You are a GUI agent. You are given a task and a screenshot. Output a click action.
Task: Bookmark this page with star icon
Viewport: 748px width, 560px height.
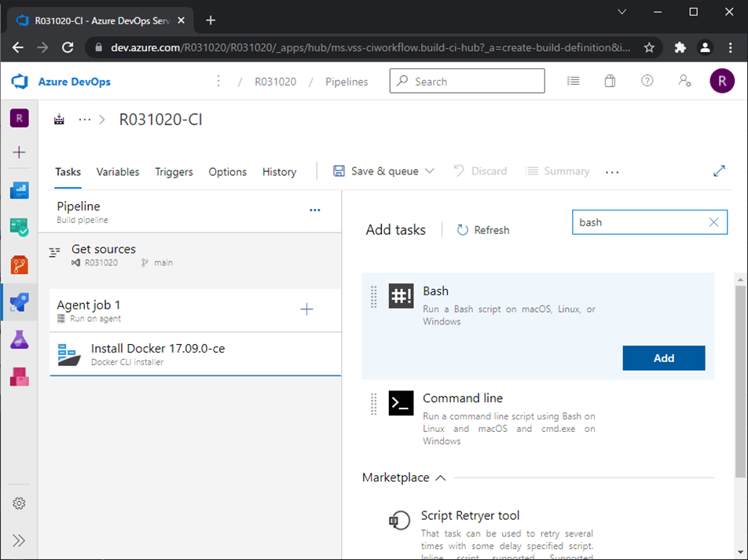(x=649, y=48)
